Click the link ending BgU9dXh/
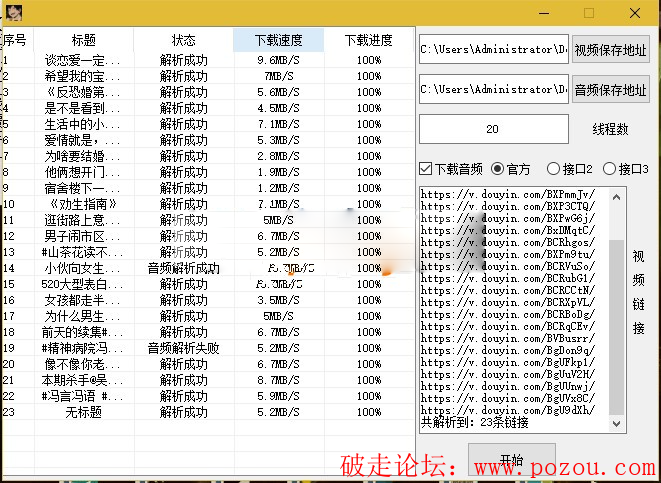 click(508, 410)
